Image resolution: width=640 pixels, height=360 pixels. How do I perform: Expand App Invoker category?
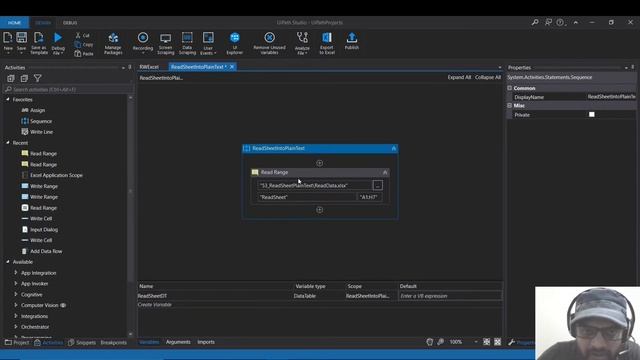point(16,283)
